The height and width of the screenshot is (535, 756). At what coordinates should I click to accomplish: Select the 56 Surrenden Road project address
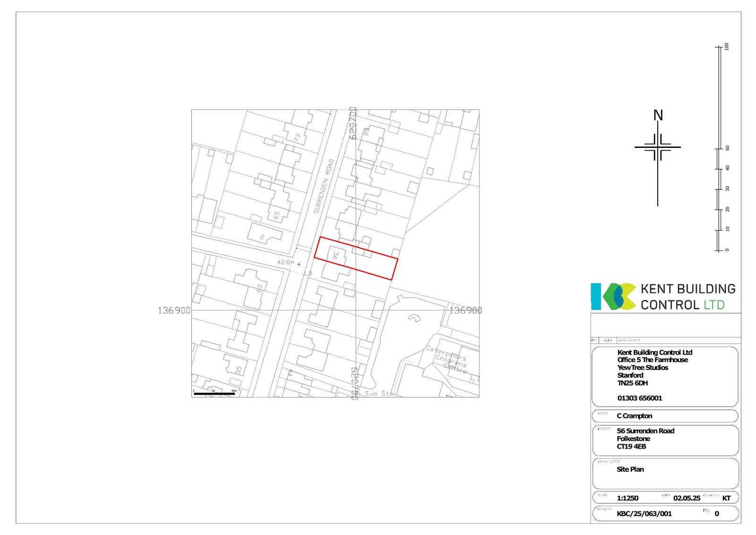coord(645,431)
